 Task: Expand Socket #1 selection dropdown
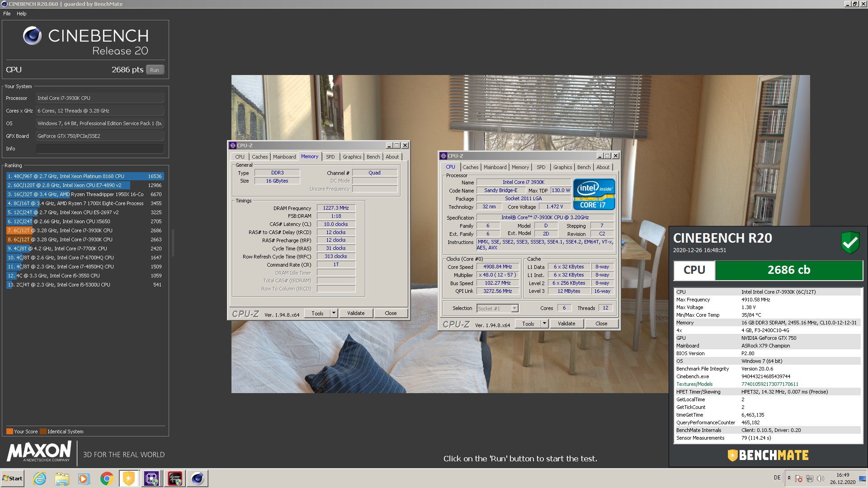coord(514,308)
